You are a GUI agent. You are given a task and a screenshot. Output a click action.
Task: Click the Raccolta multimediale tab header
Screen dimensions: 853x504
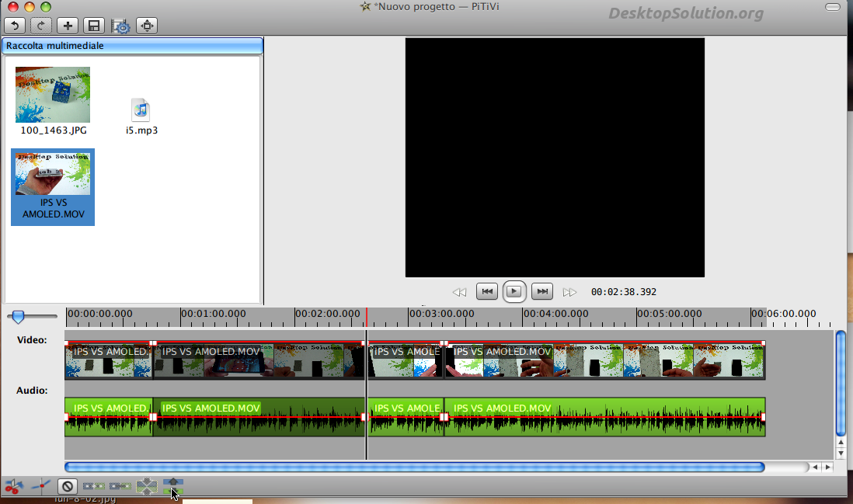click(132, 46)
